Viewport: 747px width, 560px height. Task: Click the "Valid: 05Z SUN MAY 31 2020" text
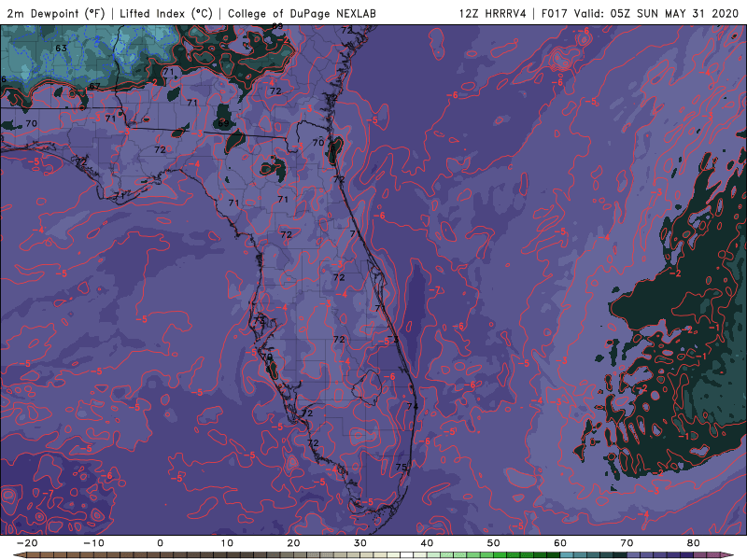pos(656,13)
